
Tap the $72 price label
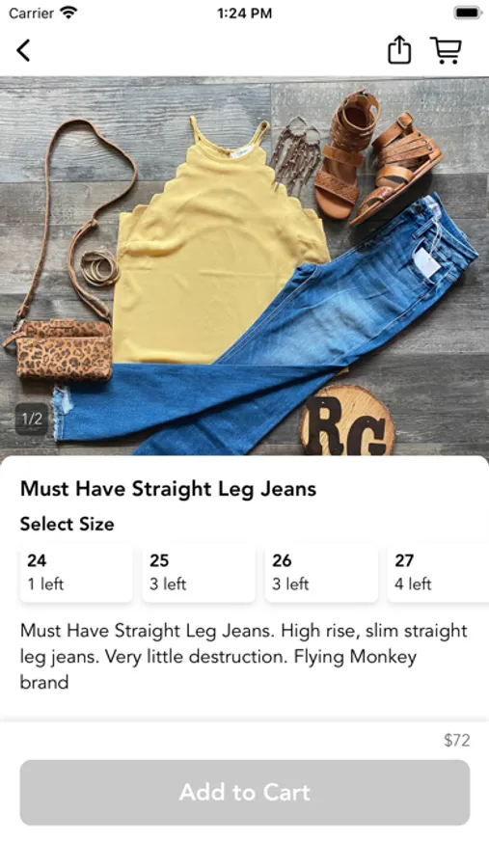pyautogui.click(x=457, y=740)
